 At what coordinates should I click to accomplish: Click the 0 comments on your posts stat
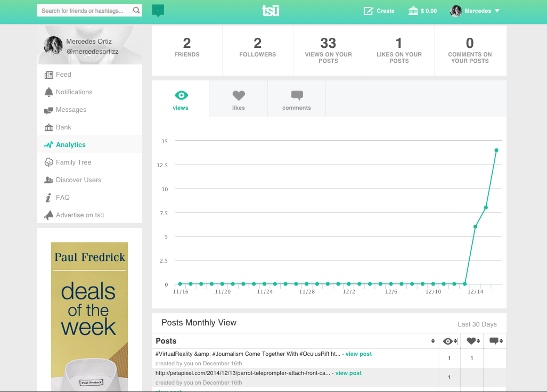[470, 50]
